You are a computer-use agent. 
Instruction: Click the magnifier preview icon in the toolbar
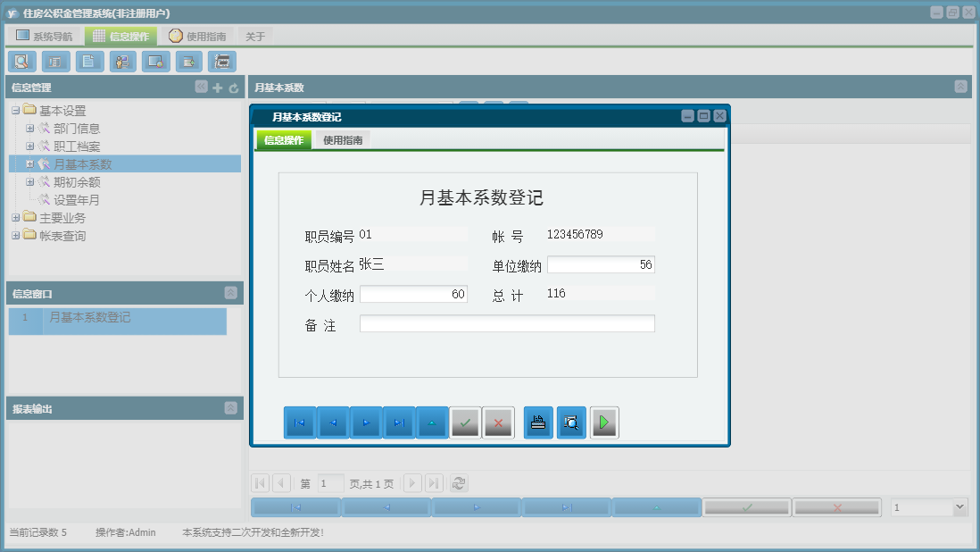point(21,62)
